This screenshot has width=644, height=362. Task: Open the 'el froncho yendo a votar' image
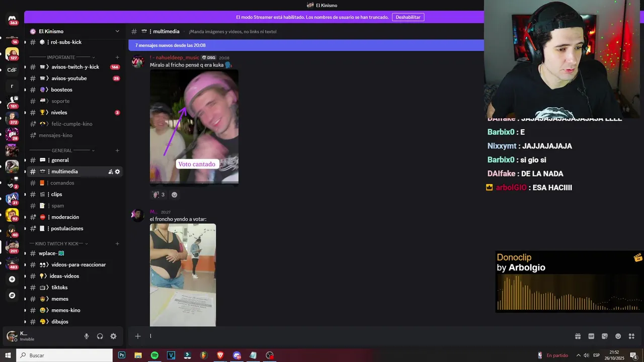click(x=183, y=275)
